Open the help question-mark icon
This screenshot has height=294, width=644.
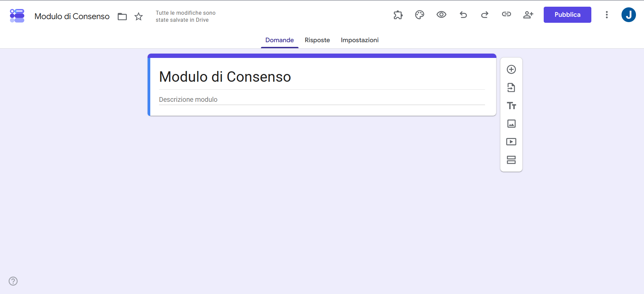[x=13, y=281]
